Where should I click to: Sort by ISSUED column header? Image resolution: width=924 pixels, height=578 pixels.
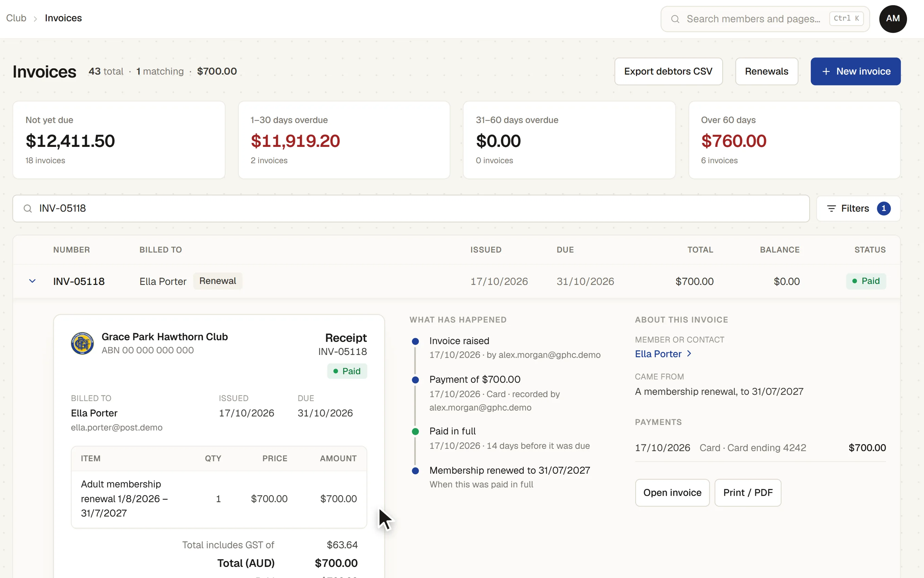coord(486,250)
